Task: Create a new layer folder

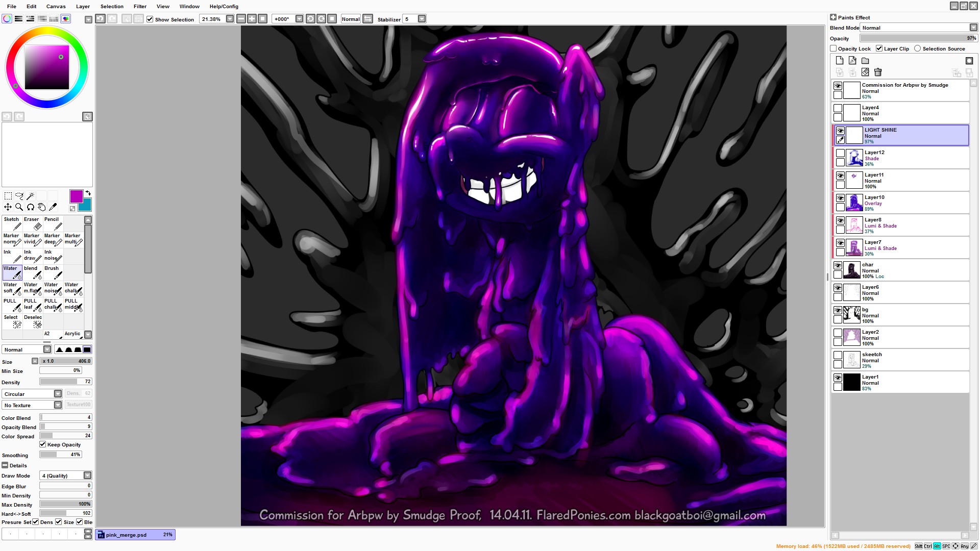Action: pyautogui.click(x=865, y=61)
